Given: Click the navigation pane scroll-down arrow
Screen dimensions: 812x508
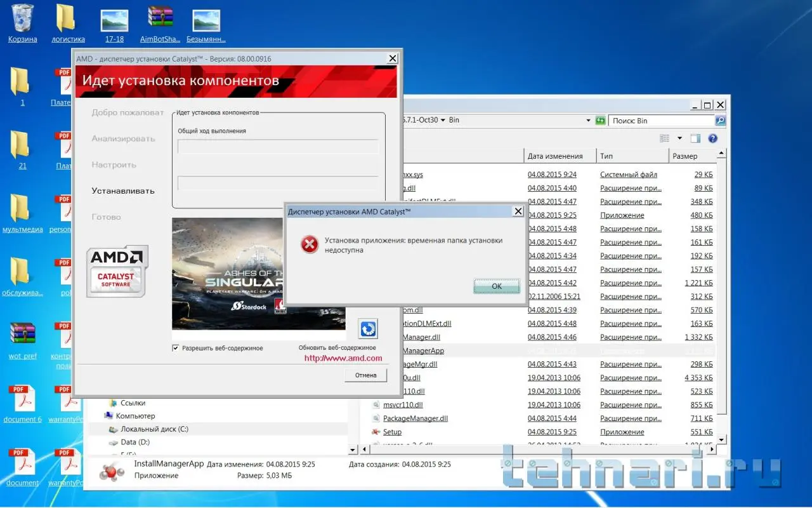Looking at the screenshot, I should [x=353, y=450].
